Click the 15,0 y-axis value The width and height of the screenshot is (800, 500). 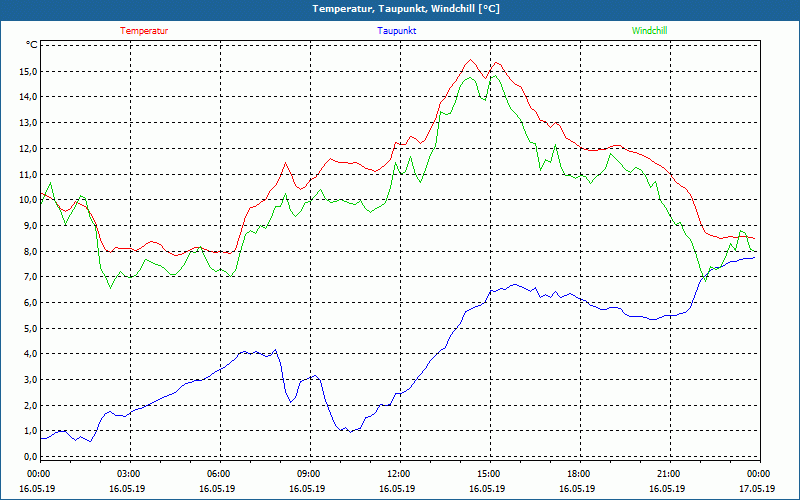[28, 71]
